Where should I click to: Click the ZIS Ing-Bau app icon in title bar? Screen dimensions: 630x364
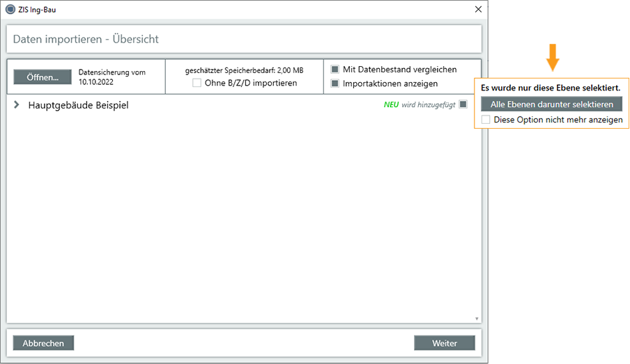point(10,10)
